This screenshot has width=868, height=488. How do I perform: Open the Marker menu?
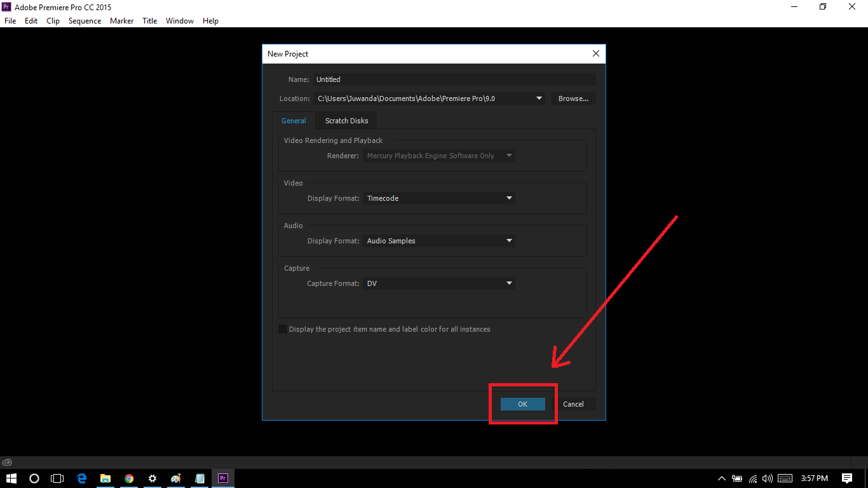[121, 21]
